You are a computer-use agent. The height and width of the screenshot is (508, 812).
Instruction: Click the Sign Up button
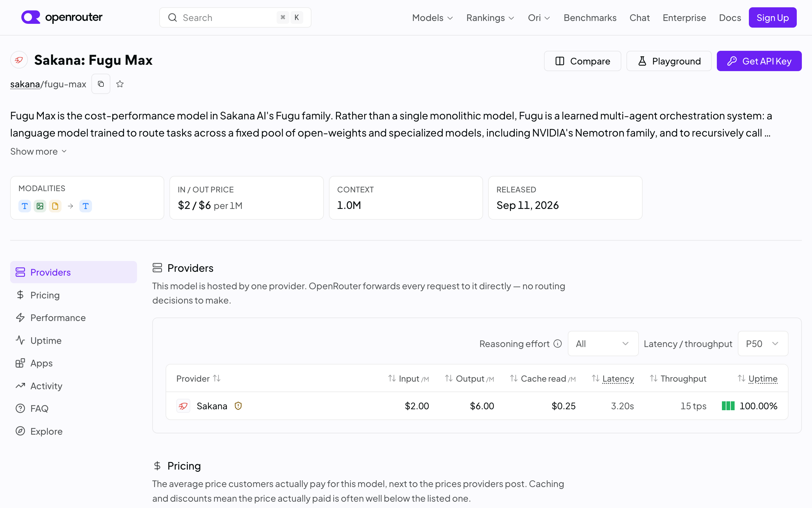(x=772, y=17)
